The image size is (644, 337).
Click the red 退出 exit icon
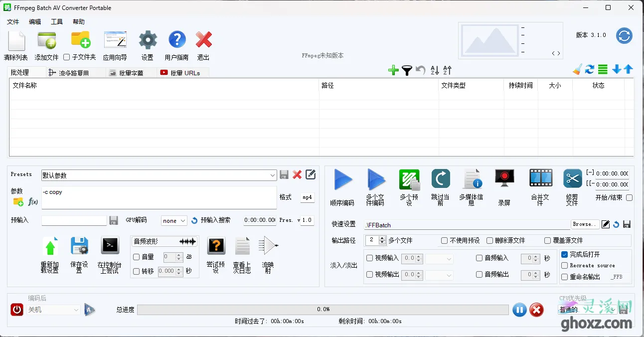click(203, 40)
